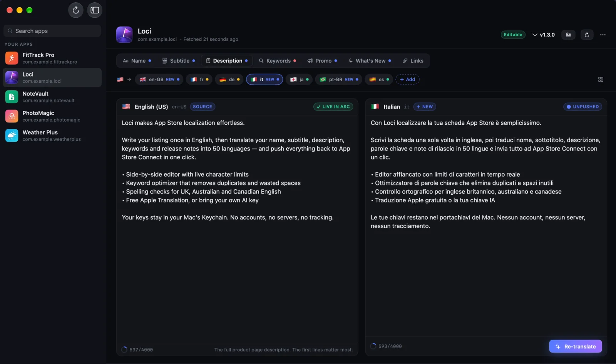Screen dimensions: 616x364
Task: Click the US flag source locale
Action: click(120, 79)
